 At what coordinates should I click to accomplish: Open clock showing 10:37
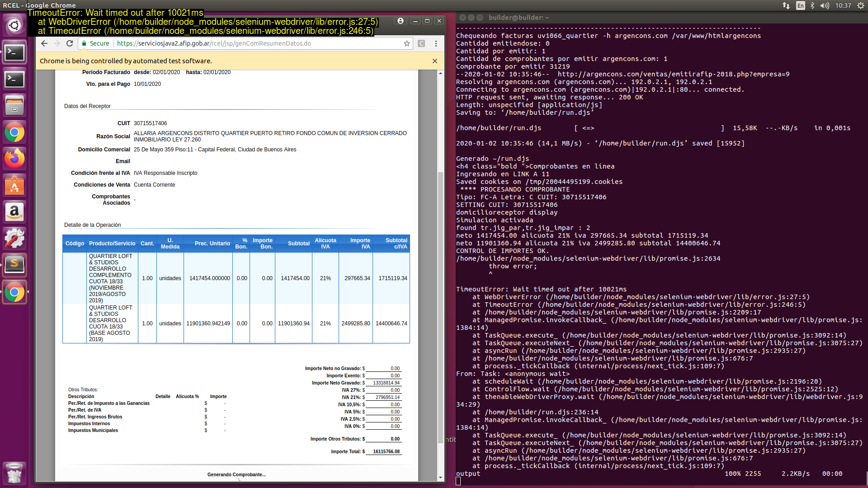[x=843, y=5]
